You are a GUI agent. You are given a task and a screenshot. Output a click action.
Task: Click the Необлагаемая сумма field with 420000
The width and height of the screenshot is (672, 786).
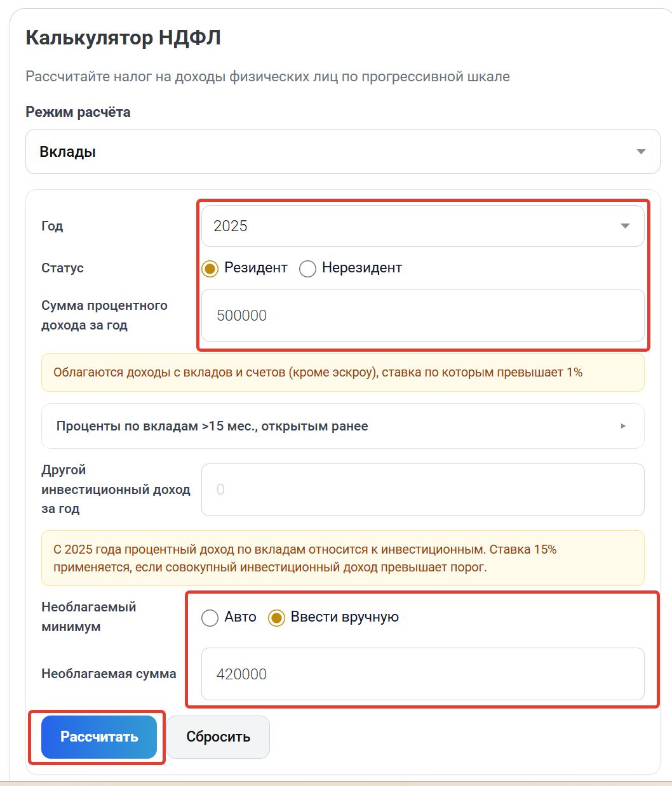pyautogui.click(x=423, y=674)
